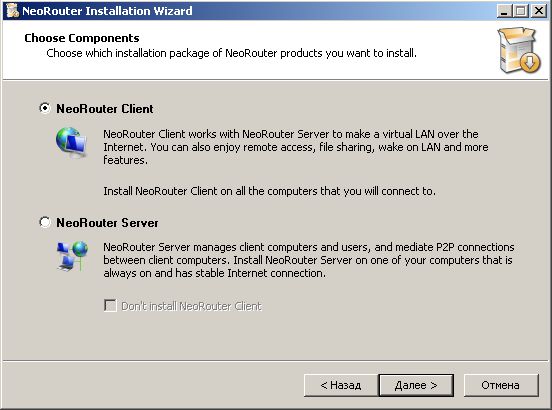This screenshot has width=552, height=410.
Task: Minimize the installation wizard window
Action: point(504,11)
